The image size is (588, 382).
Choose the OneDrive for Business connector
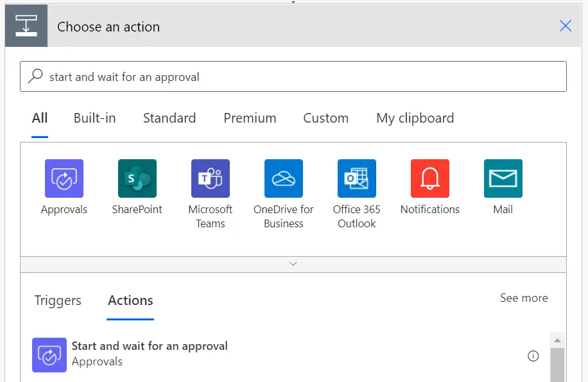(283, 178)
